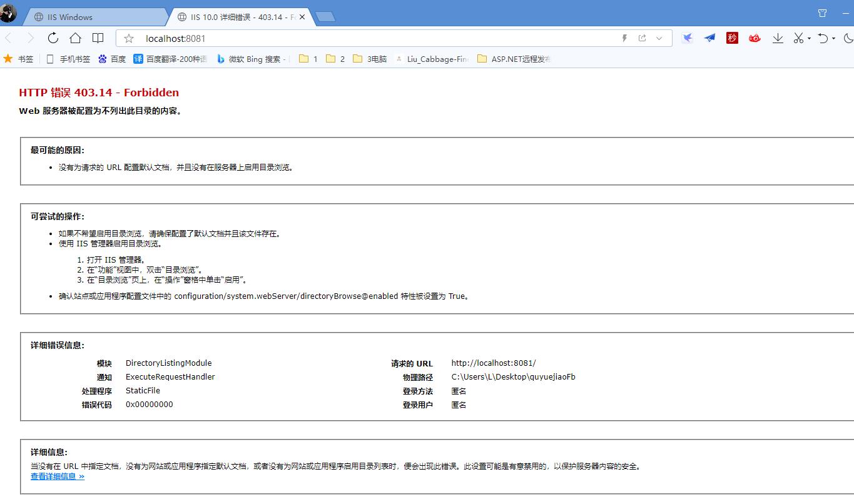Expand the address bar dropdown arrow
The image size is (854, 504).
(x=659, y=38)
